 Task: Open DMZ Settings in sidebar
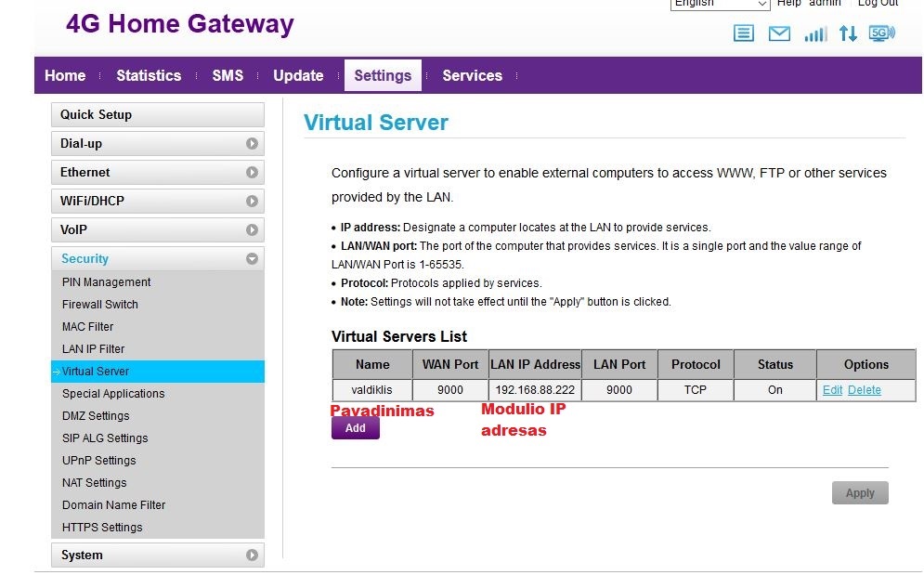(x=96, y=416)
